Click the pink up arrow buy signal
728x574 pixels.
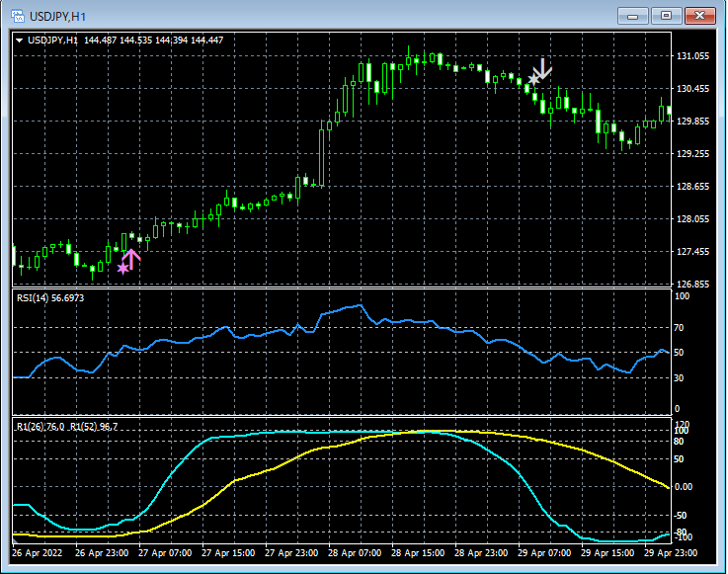pos(131,259)
